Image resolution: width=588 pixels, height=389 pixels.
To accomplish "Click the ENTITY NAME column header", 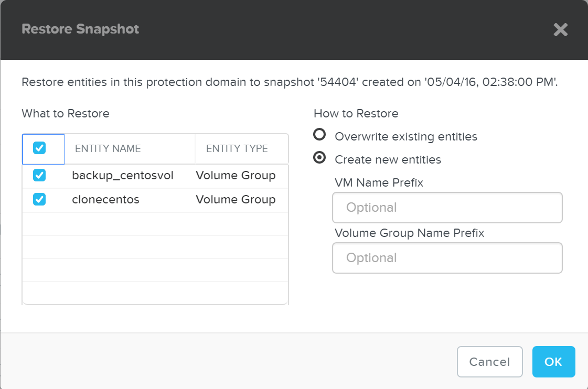I will tap(108, 148).
